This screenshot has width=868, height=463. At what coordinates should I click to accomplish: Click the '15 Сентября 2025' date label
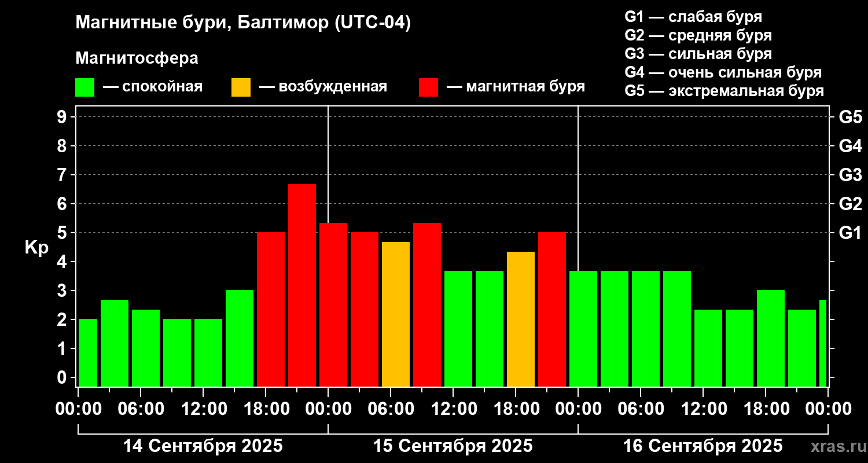click(x=453, y=446)
